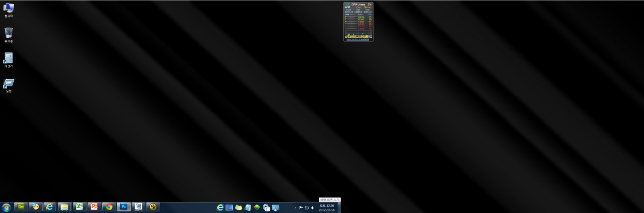644x213 pixels.
Task: Launch Photoshop from the taskbar
Action: 124,207
